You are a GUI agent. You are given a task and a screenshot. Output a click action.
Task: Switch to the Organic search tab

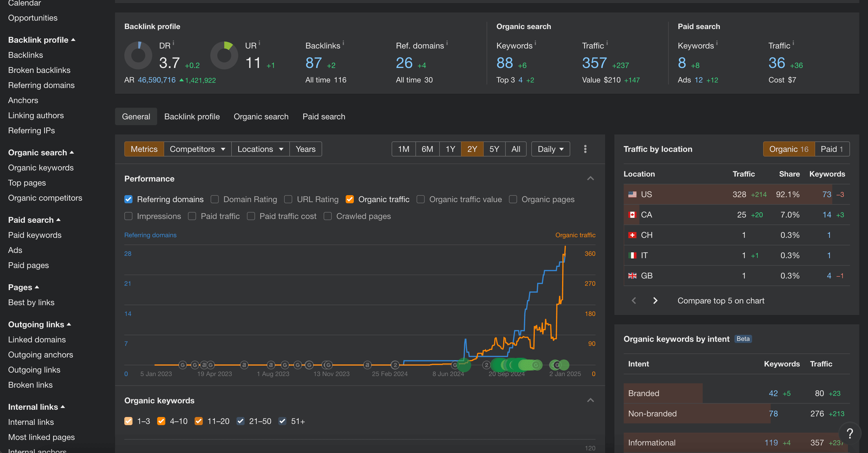[261, 116]
